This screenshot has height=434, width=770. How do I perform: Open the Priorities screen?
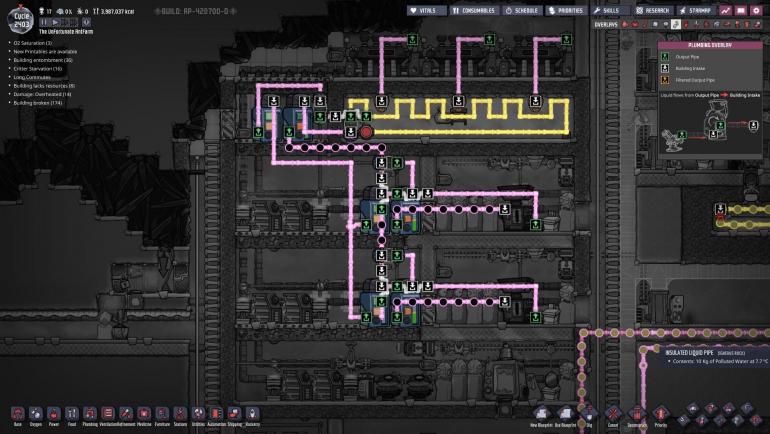point(566,10)
